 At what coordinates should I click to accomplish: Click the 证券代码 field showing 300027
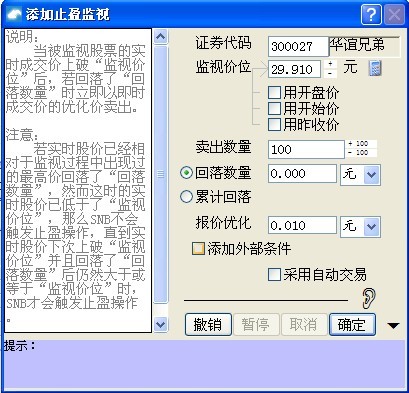pyautogui.click(x=298, y=46)
